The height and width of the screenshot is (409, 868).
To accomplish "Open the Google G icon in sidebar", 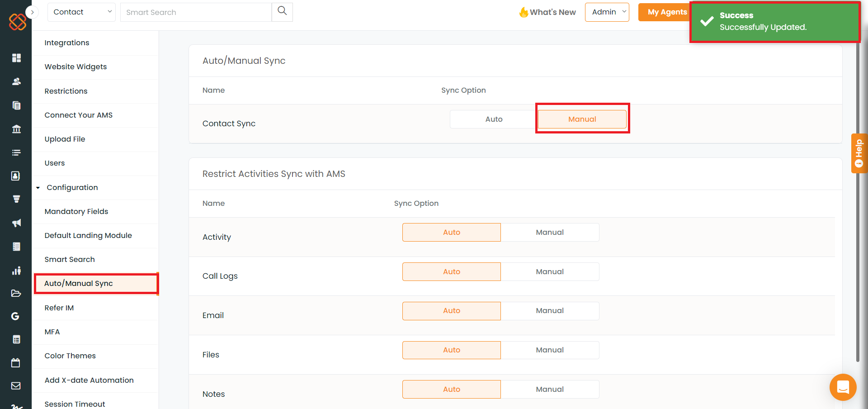I will pos(15,316).
